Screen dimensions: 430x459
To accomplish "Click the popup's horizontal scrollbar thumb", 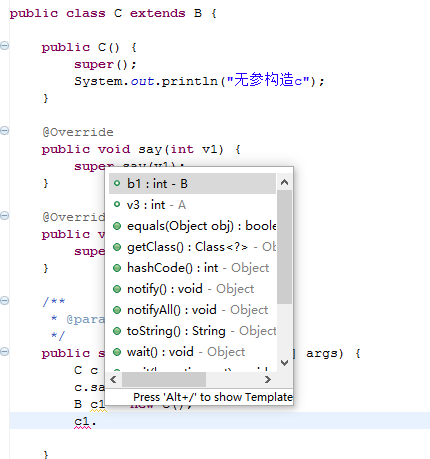I will coord(164,379).
